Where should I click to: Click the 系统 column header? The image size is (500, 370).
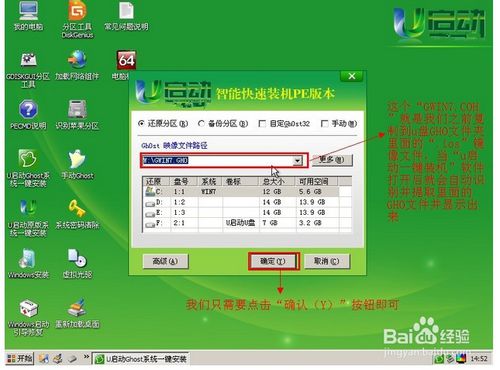point(210,181)
